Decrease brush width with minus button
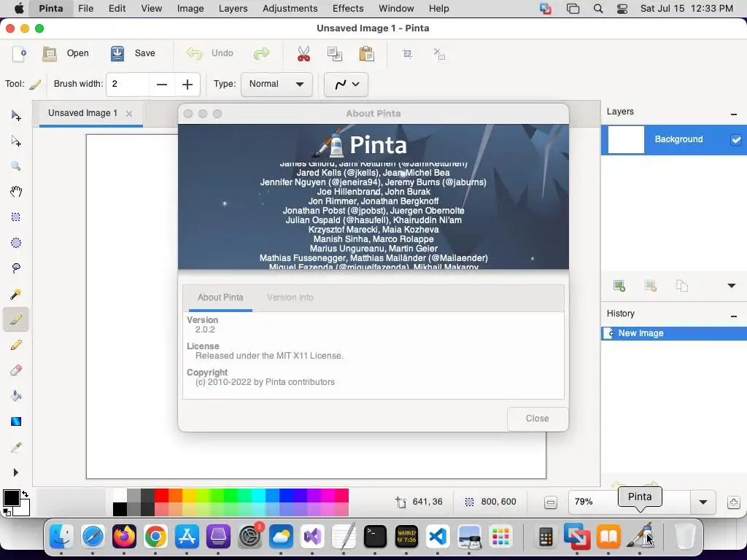The image size is (747, 560). (x=162, y=85)
